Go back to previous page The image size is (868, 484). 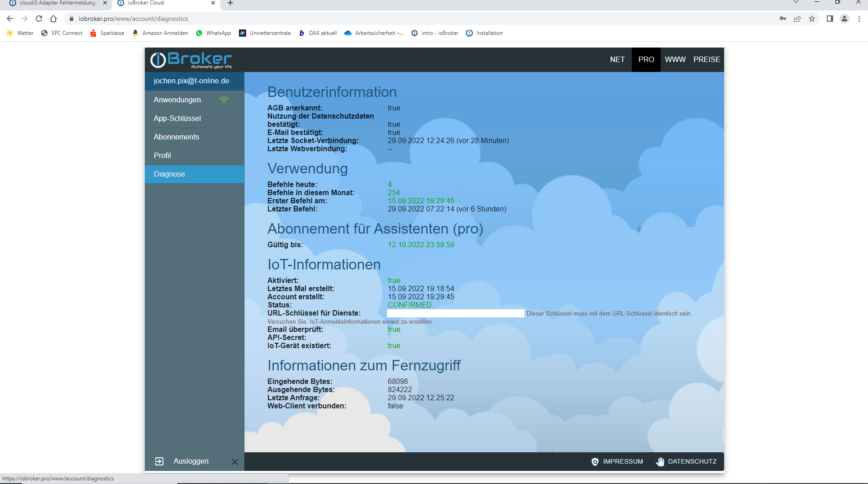(x=10, y=19)
